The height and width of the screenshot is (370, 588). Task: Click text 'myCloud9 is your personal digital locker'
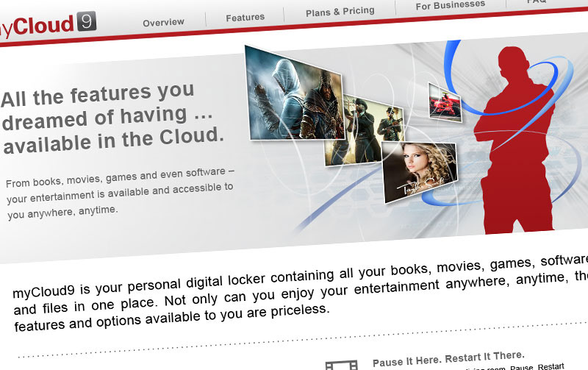[x=139, y=285]
